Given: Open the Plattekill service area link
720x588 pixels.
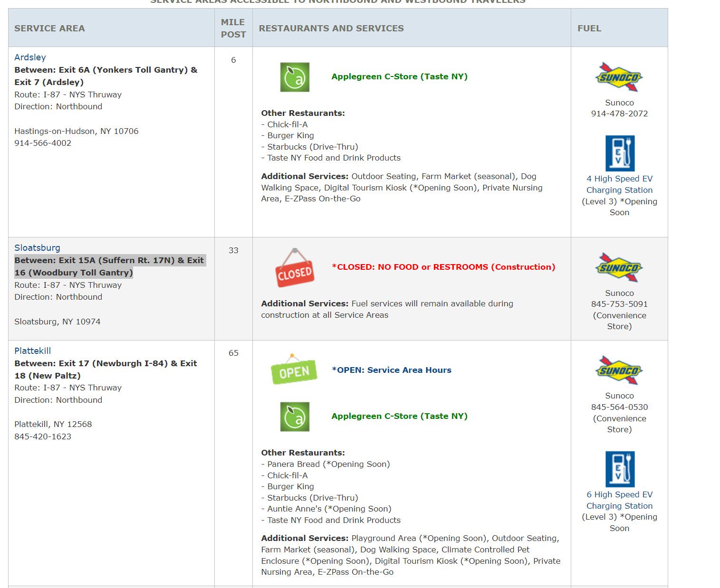Looking at the screenshot, I should click(x=32, y=351).
